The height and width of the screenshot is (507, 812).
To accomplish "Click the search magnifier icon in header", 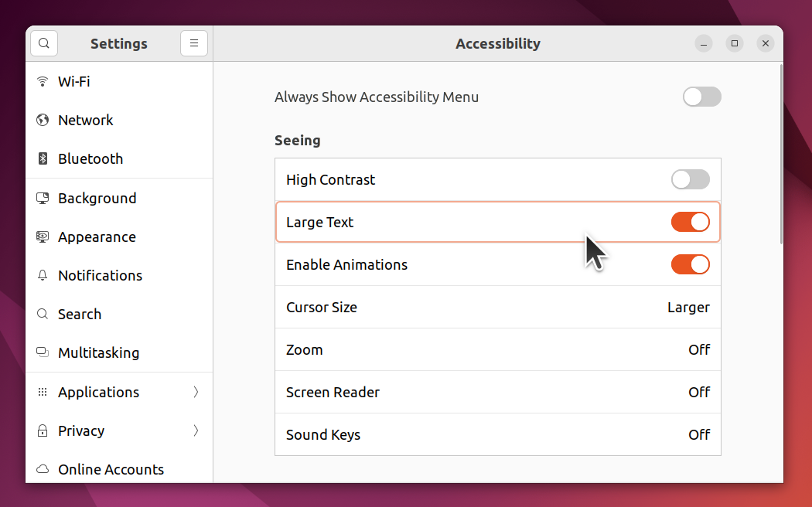I will click(x=44, y=43).
